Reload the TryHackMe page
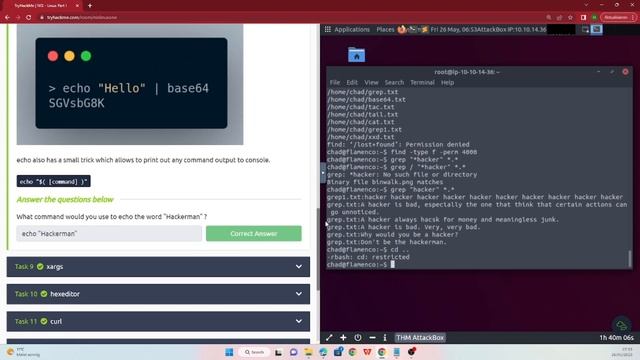Screen dimensions: 640x360 pos(29,18)
